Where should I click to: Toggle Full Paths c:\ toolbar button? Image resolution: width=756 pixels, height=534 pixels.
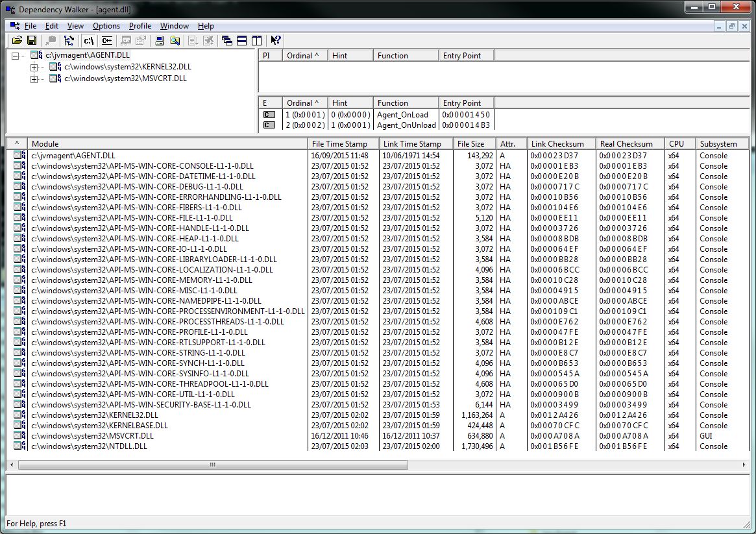click(x=89, y=40)
